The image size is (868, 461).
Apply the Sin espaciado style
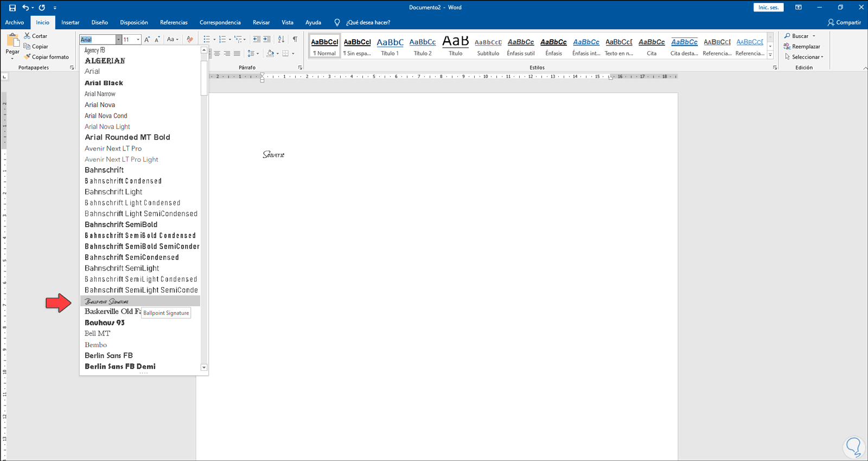point(358,46)
